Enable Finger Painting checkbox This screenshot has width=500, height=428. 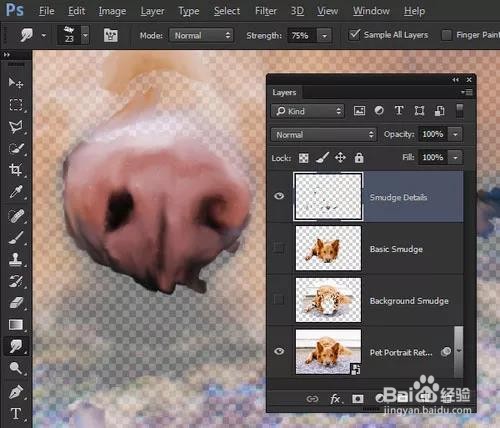coord(446,35)
